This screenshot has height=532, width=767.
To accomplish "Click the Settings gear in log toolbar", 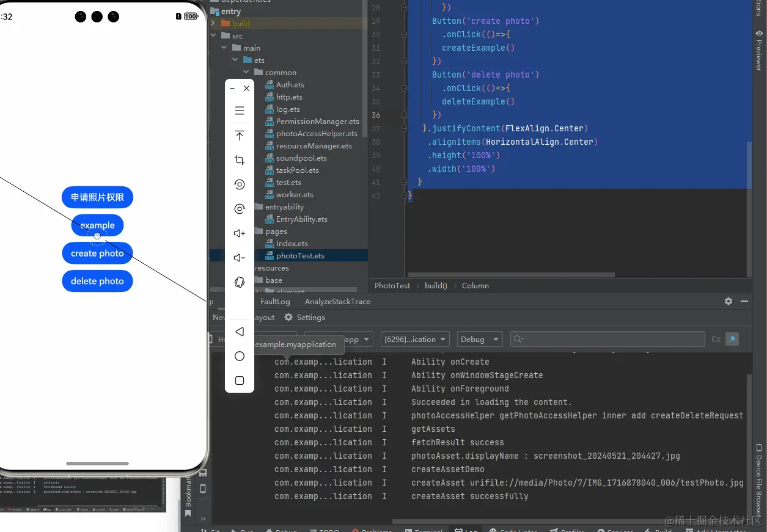I will pyautogui.click(x=288, y=318).
